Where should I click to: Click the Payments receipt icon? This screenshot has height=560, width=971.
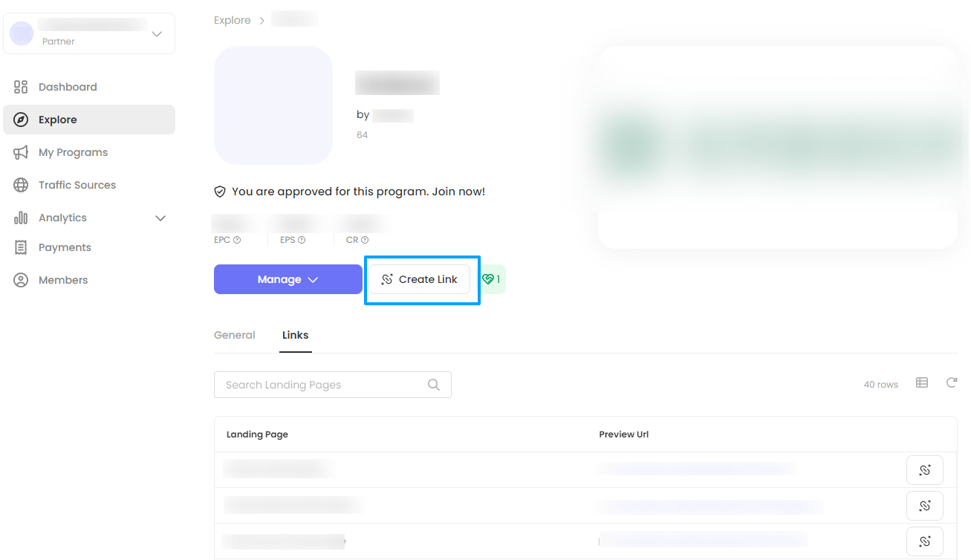[x=21, y=247]
